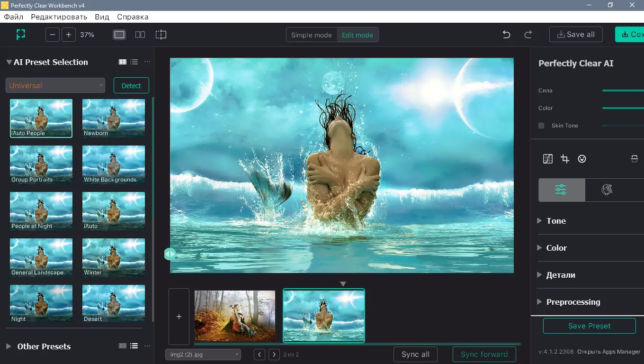
Task: Open Other Presets more options menu
Action: 147,346
